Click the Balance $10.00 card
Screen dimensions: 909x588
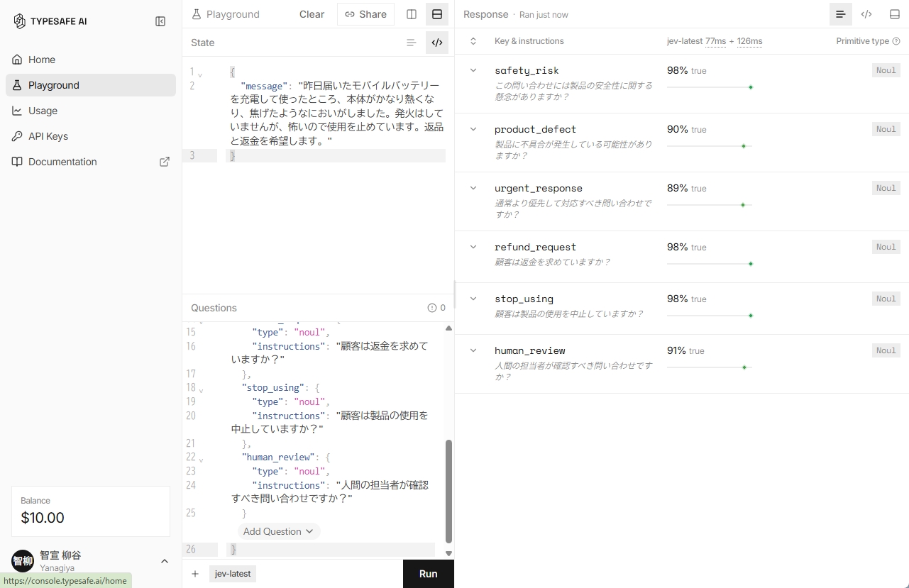click(x=91, y=511)
